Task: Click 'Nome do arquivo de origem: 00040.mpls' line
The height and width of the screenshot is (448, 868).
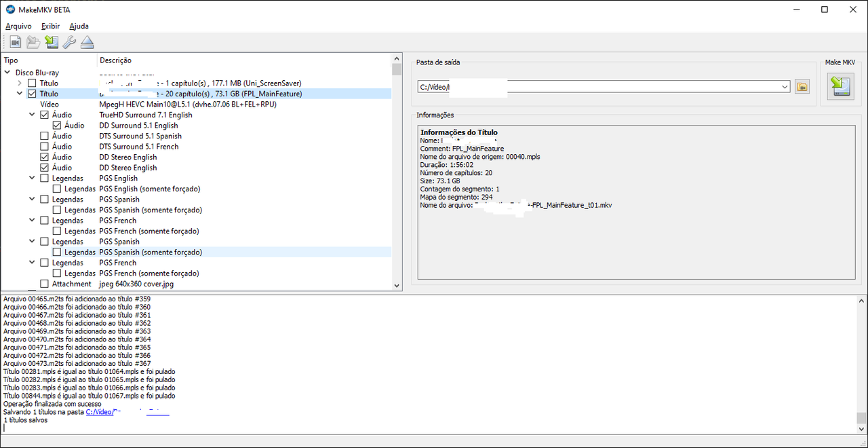Action: 480,157
